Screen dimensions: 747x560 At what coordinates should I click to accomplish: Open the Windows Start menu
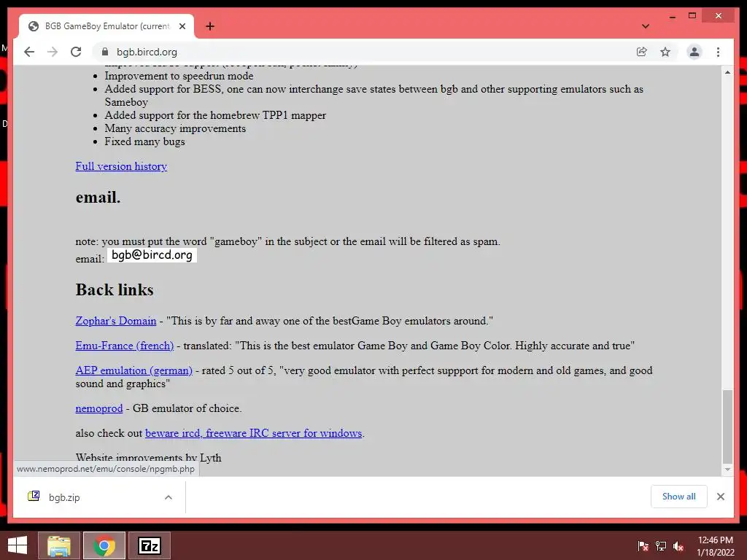click(18, 545)
